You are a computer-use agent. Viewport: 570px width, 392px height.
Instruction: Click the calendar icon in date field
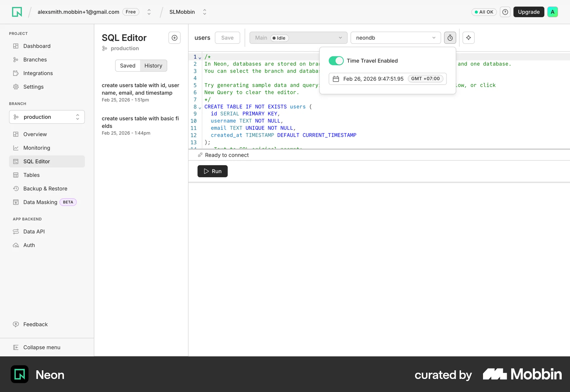pos(336,79)
